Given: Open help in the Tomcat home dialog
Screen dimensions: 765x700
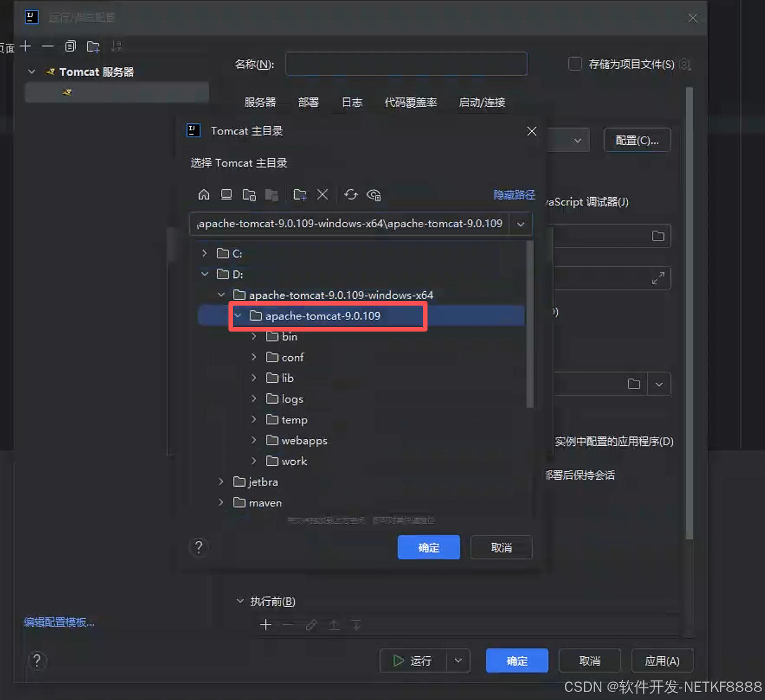Looking at the screenshot, I should [198, 547].
